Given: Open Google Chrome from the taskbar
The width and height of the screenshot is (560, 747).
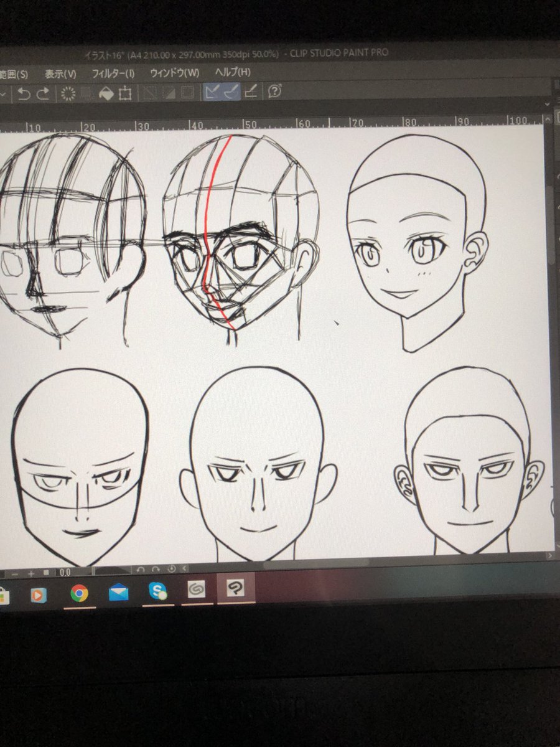Looking at the screenshot, I should (79, 594).
